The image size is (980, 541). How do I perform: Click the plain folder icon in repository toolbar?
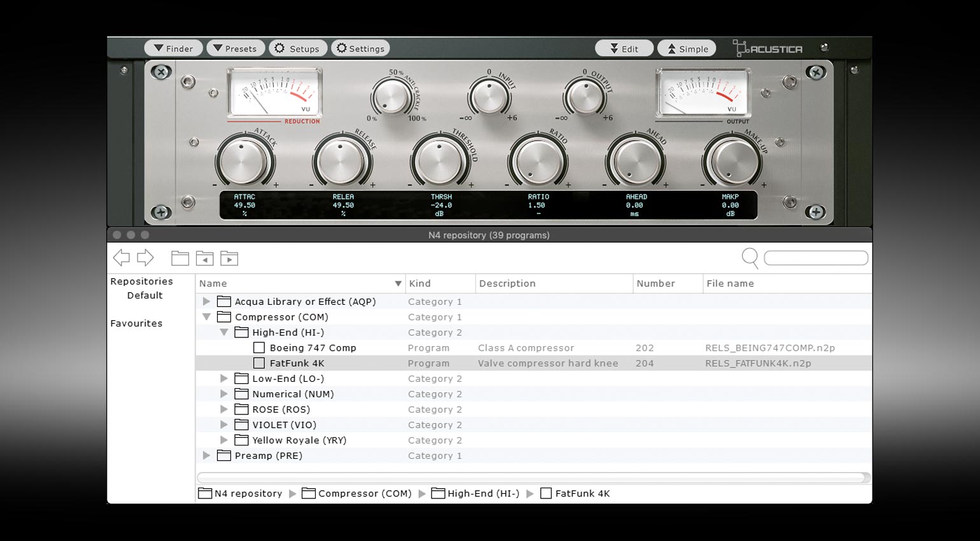[x=180, y=258]
